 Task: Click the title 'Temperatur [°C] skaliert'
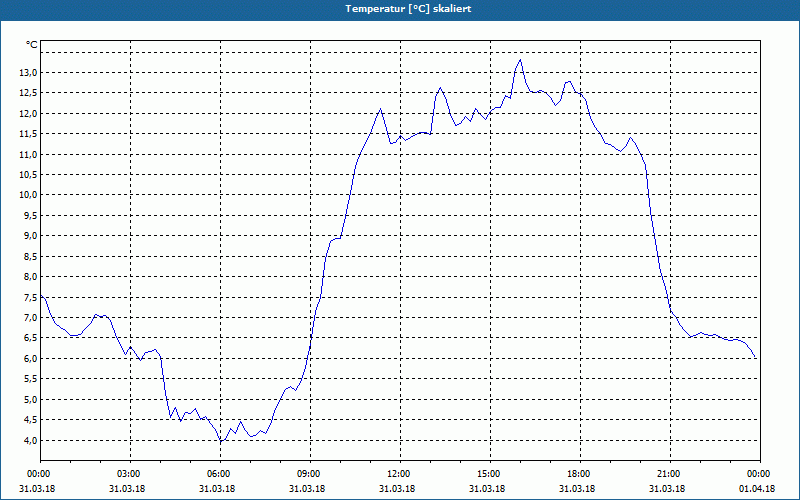click(408, 9)
